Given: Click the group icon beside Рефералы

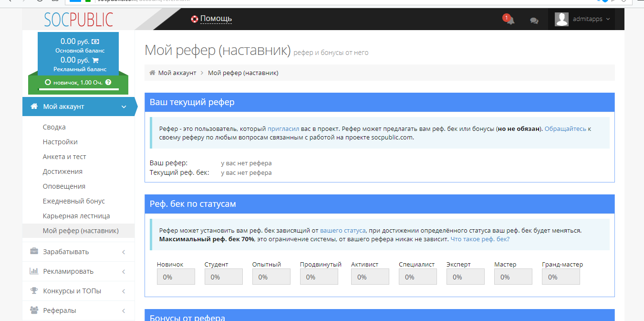Looking at the screenshot, I should [x=33, y=310].
